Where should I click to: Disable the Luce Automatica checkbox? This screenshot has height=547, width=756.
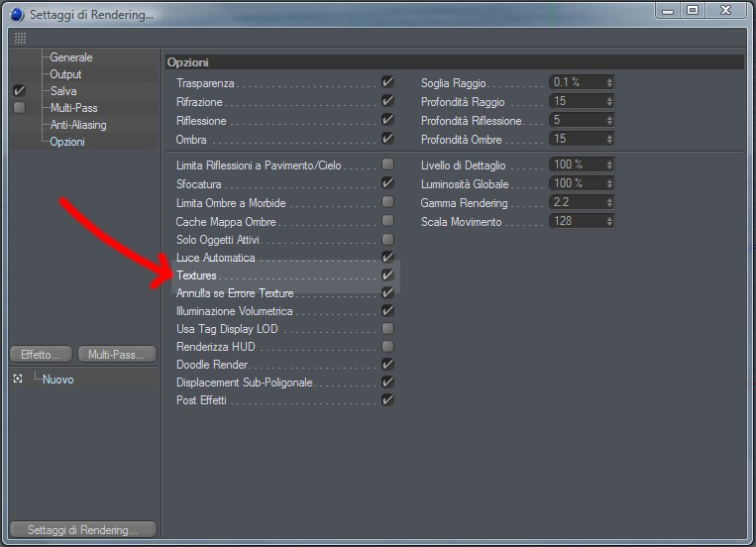pos(387,257)
